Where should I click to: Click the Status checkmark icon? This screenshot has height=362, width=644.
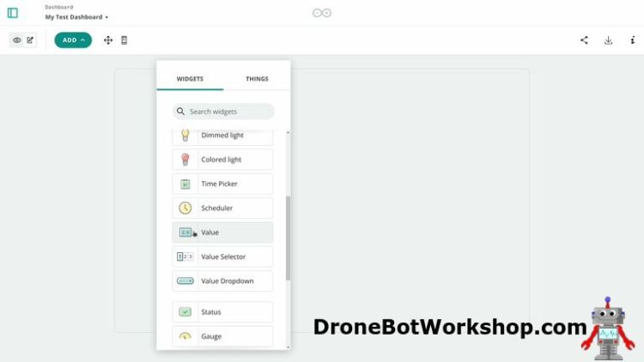click(x=185, y=312)
